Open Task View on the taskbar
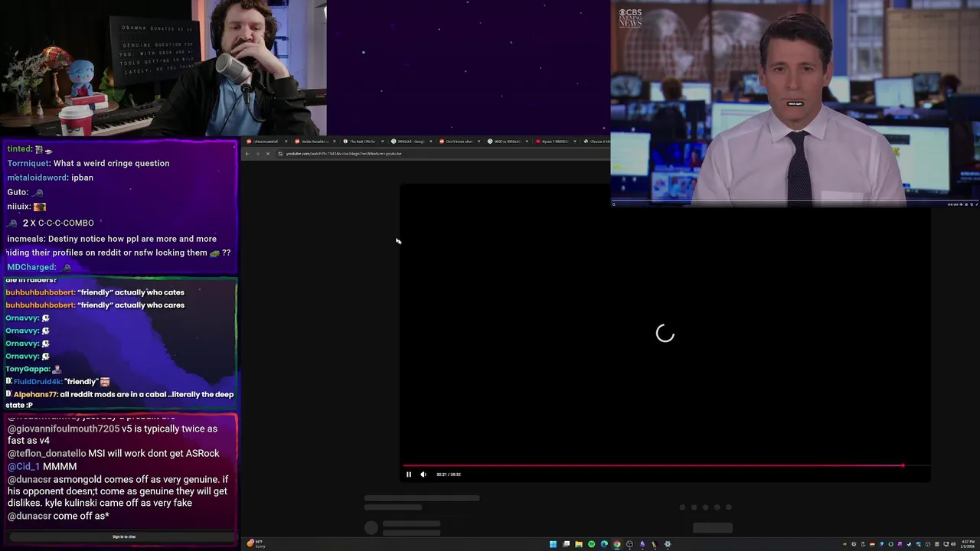The height and width of the screenshot is (551, 980). point(566,544)
